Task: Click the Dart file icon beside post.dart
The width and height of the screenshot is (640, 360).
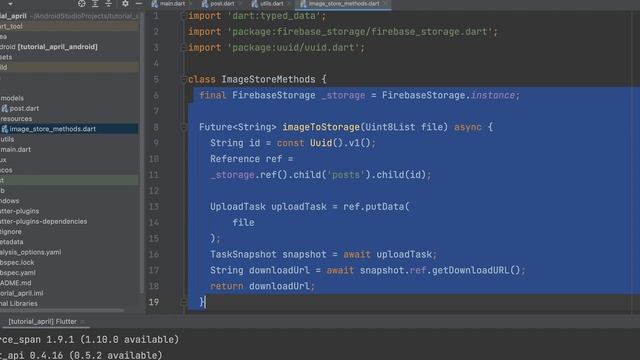Action: 5,109
